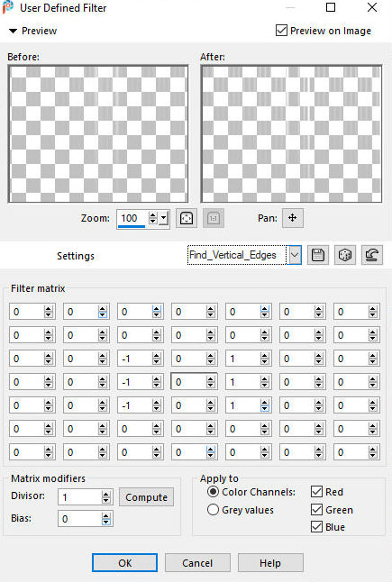Click the Reset to Default arrow icon

[372, 255]
